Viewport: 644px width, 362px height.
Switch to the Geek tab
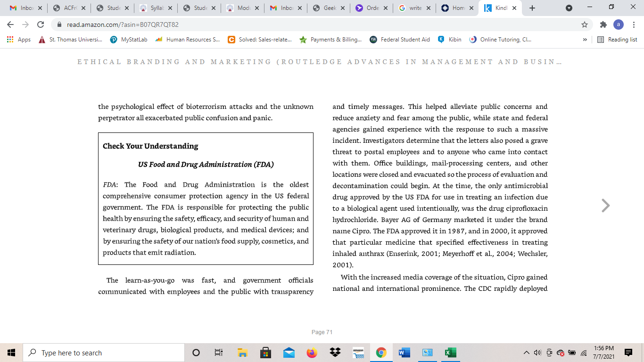tap(329, 8)
